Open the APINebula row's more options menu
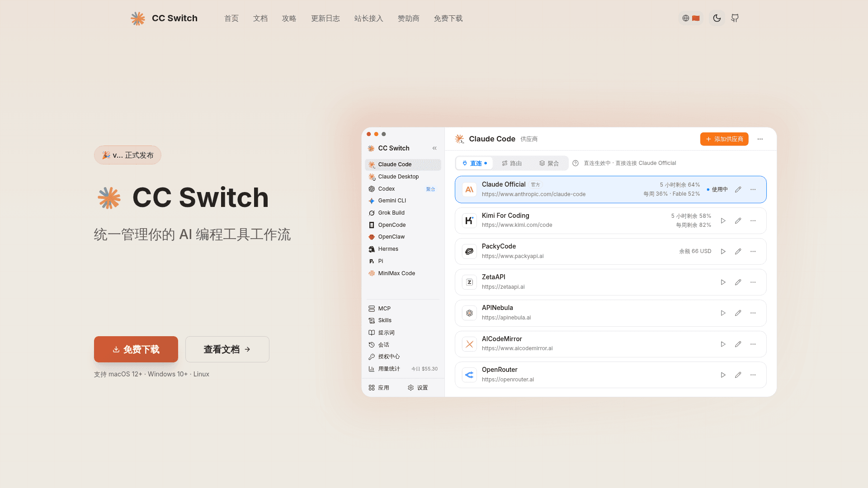The width and height of the screenshot is (868, 488). click(x=753, y=313)
